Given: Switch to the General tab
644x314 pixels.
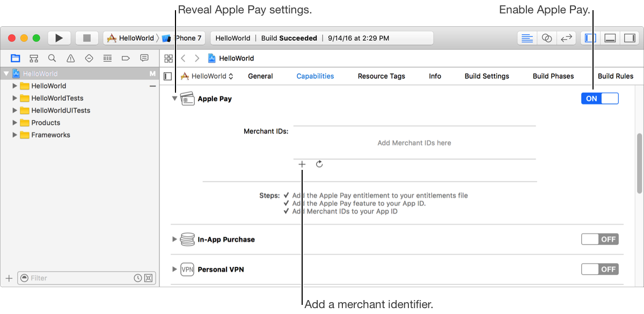Looking at the screenshot, I should [x=260, y=76].
